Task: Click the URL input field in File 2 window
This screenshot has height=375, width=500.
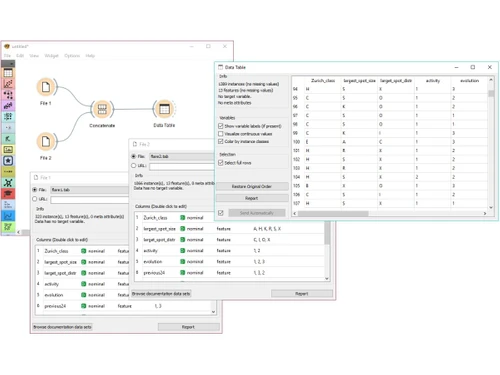Action: click(x=182, y=166)
